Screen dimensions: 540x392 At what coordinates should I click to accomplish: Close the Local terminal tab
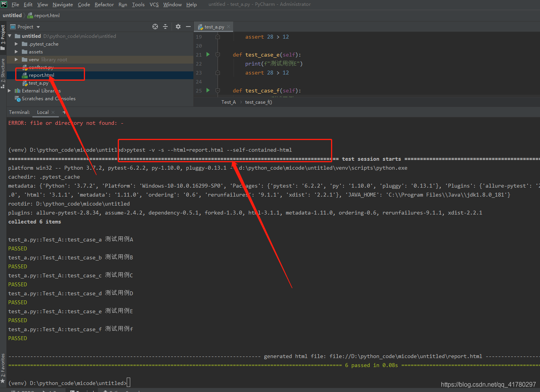53,112
